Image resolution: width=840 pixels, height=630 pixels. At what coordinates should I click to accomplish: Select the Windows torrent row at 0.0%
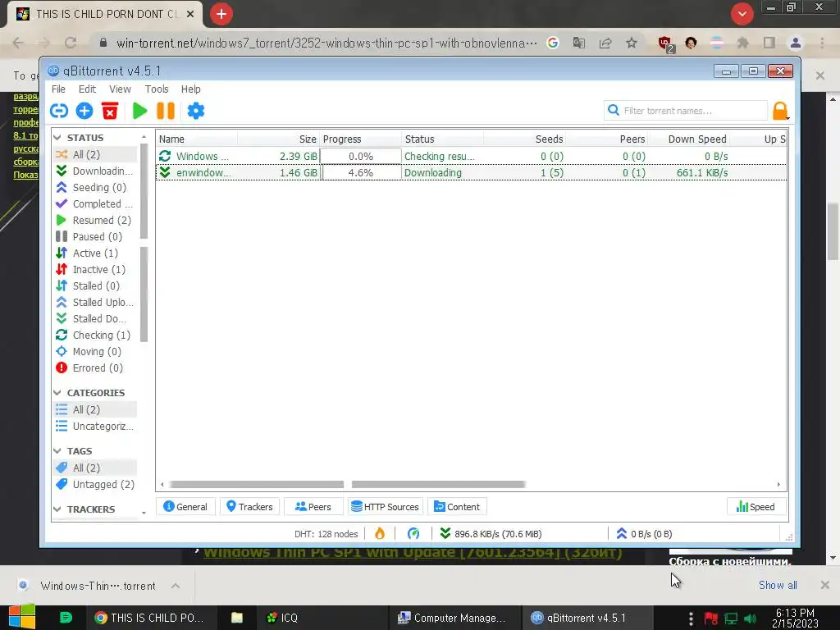pos(471,156)
